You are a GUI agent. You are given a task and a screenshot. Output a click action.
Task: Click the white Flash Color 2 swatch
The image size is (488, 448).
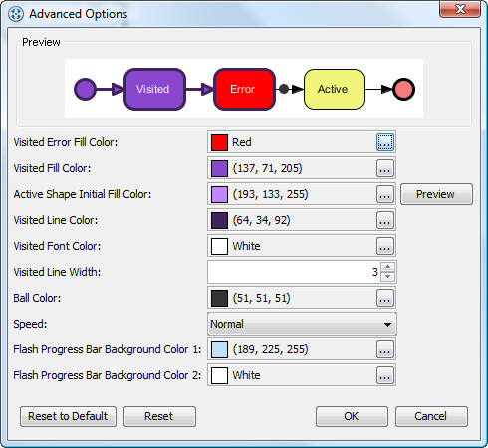219,375
